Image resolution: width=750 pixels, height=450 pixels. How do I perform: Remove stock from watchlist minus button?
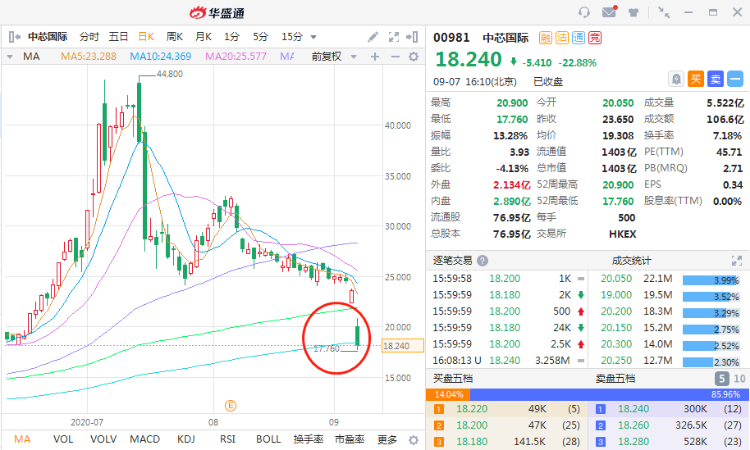click(735, 79)
